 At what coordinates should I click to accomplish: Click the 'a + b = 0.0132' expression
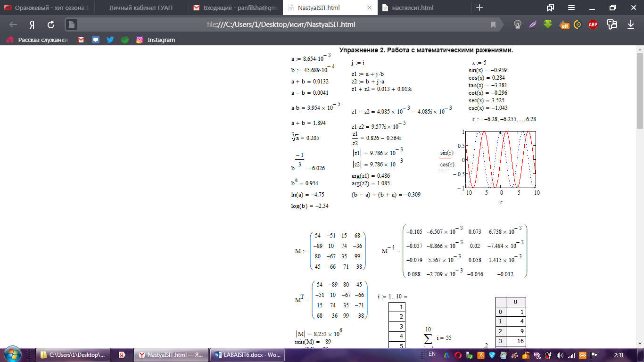310,82
